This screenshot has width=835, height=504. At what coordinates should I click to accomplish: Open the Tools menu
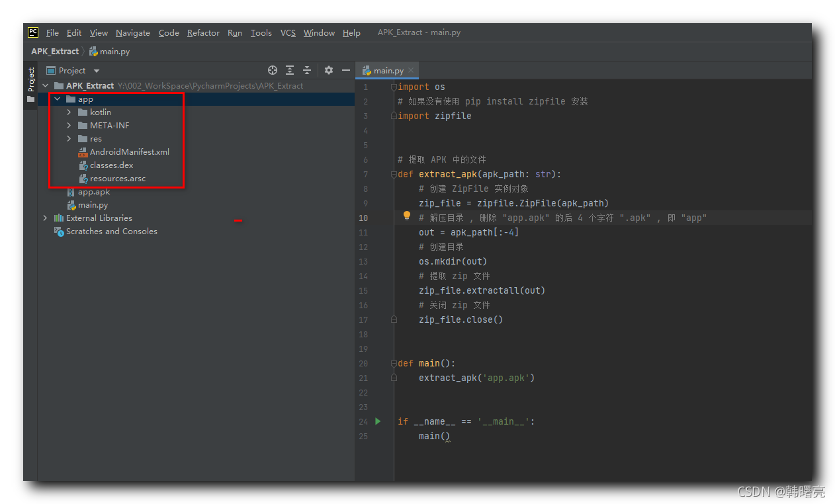point(261,32)
